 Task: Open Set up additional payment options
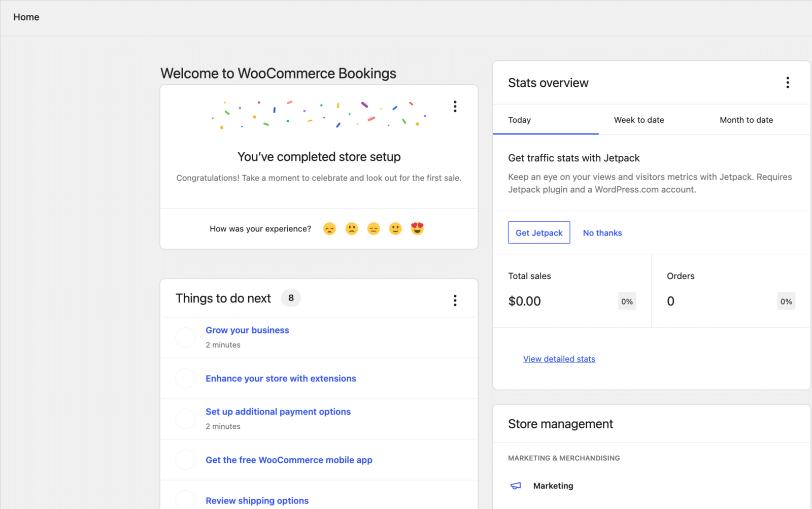(x=278, y=412)
